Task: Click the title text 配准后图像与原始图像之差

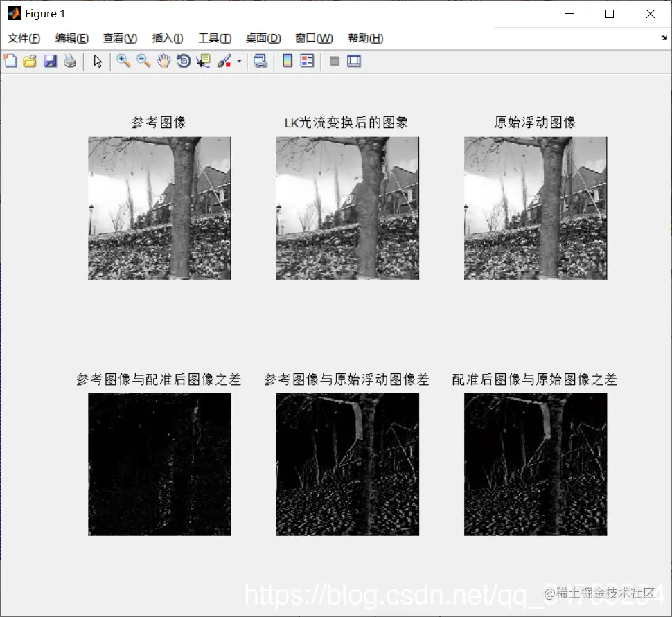Action: pos(535,379)
